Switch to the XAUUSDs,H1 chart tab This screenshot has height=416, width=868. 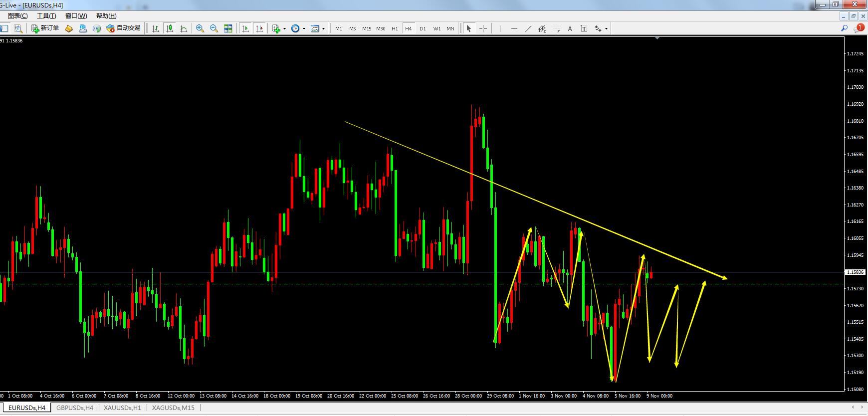tap(122, 408)
